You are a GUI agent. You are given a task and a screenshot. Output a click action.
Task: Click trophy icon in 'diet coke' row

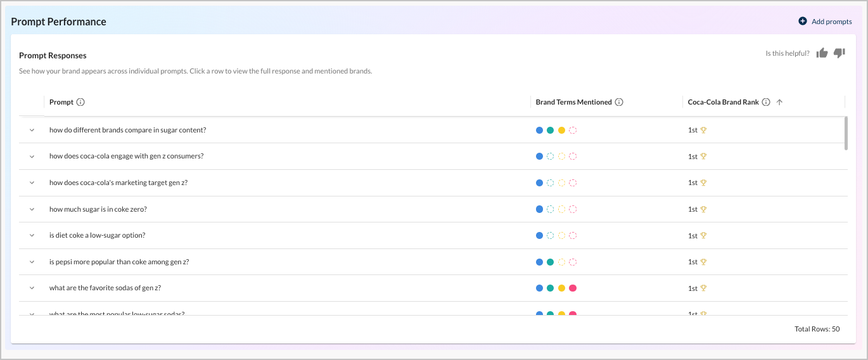[x=703, y=235]
